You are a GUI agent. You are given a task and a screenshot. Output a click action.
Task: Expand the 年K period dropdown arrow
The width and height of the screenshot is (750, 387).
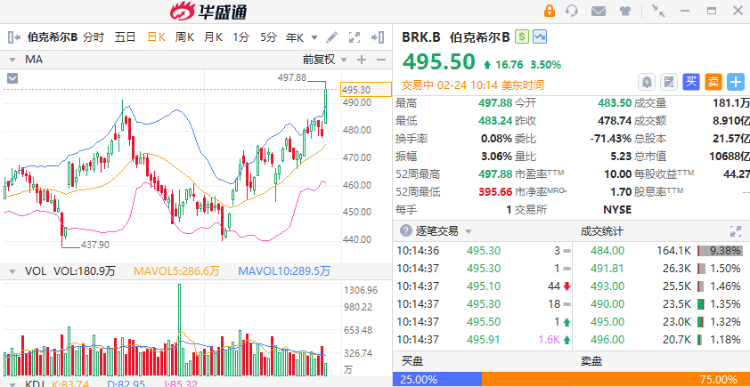[314, 37]
